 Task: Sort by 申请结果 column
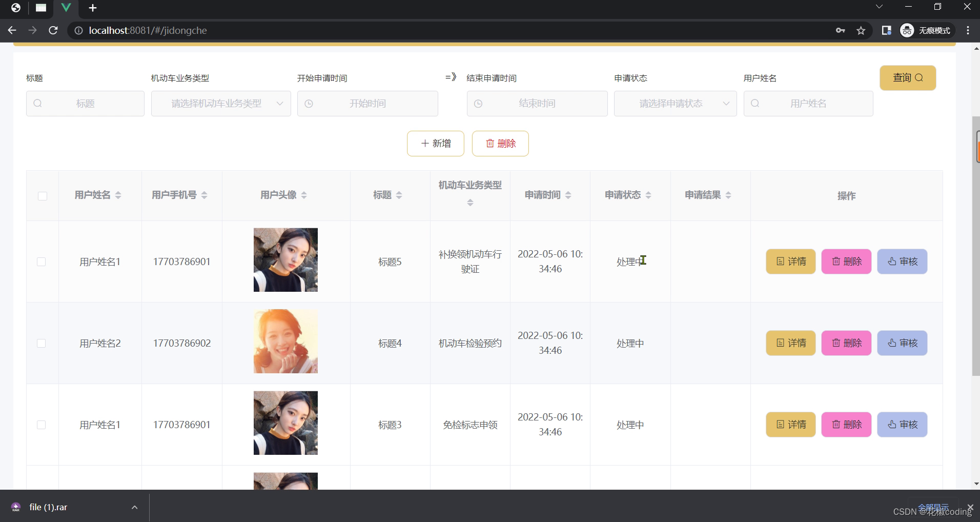tap(728, 195)
